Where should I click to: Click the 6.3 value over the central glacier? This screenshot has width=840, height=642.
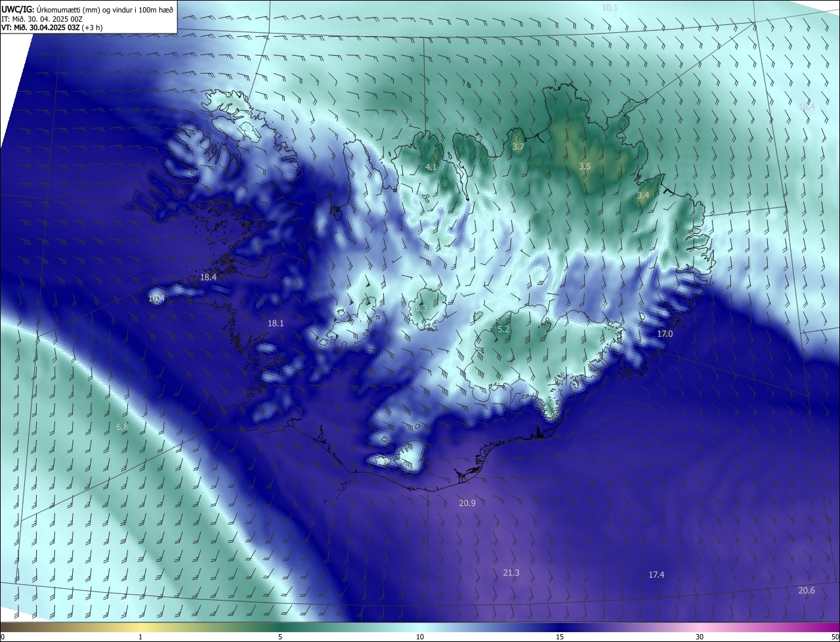(x=421, y=309)
